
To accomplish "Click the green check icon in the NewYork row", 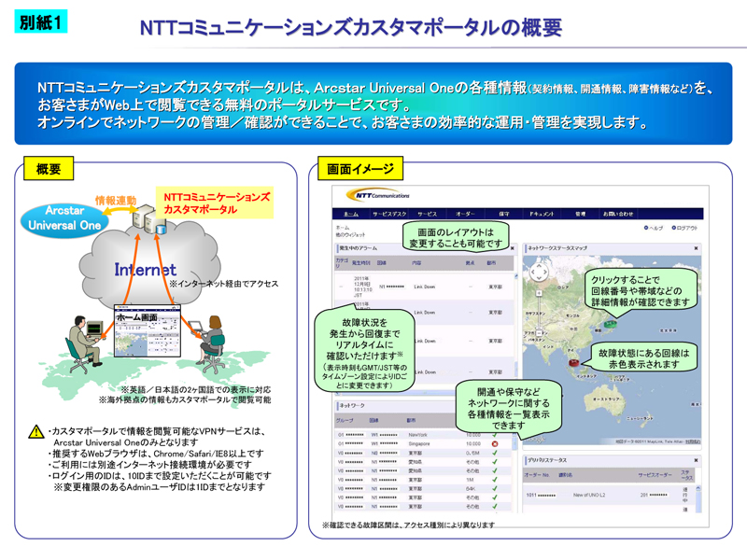I will pos(495,435).
